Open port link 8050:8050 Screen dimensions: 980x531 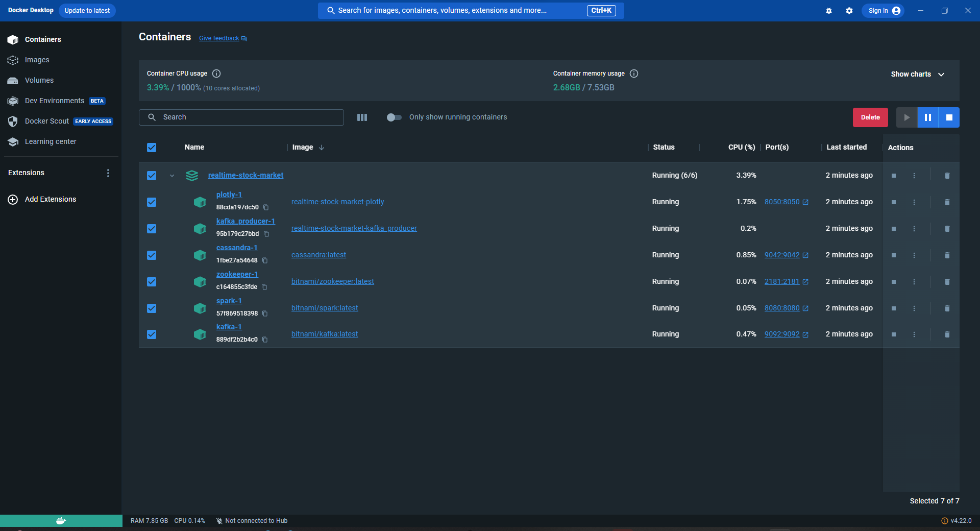click(782, 202)
